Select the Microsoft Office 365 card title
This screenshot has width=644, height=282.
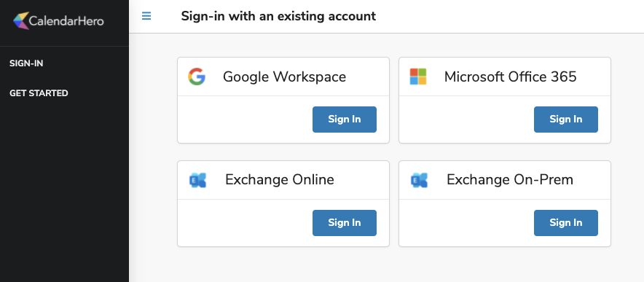point(510,77)
